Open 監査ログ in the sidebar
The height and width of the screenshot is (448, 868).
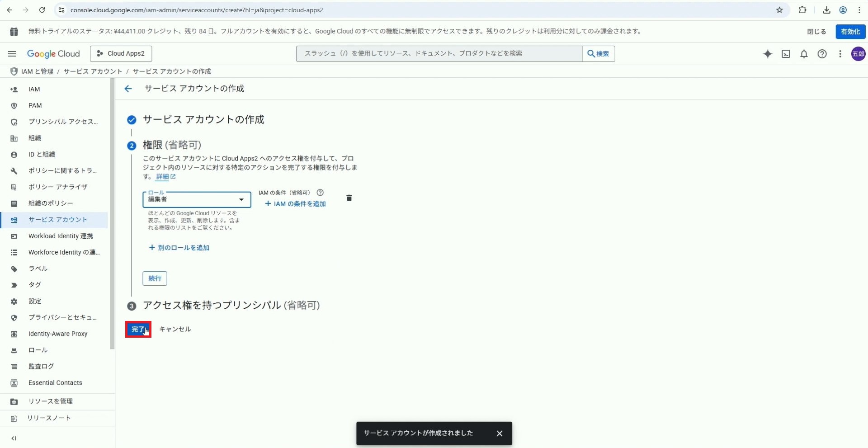pyautogui.click(x=41, y=366)
